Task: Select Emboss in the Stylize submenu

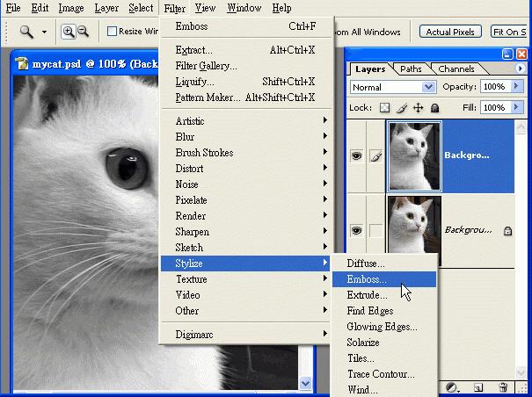Action: click(x=384, y=279)
